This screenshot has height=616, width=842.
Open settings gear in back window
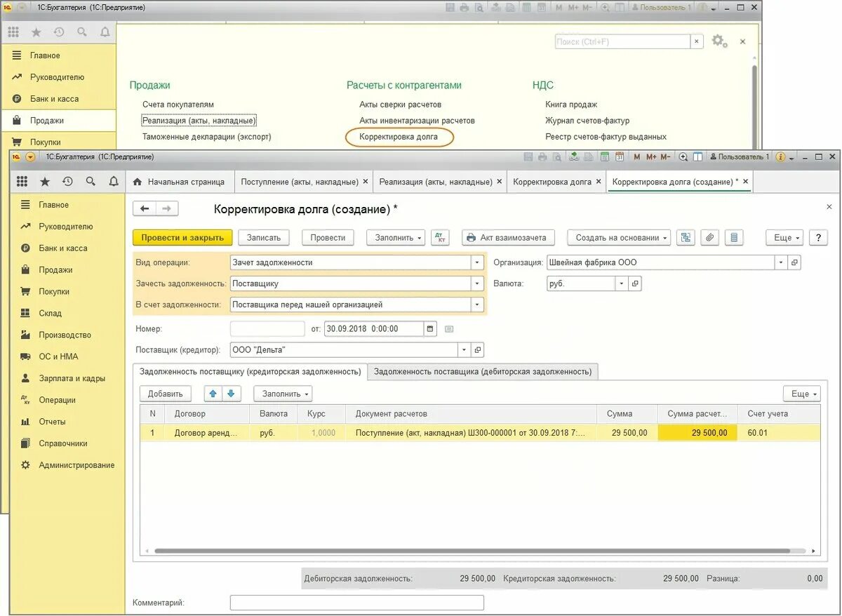point(719,41)
